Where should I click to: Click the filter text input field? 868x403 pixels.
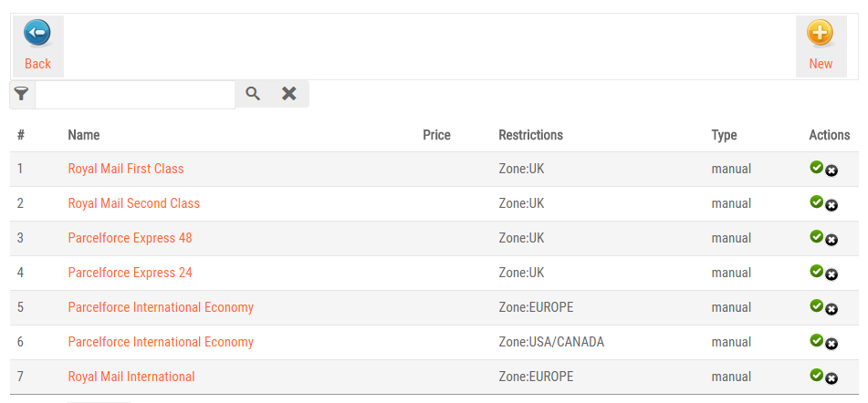(x=135, y=94)
